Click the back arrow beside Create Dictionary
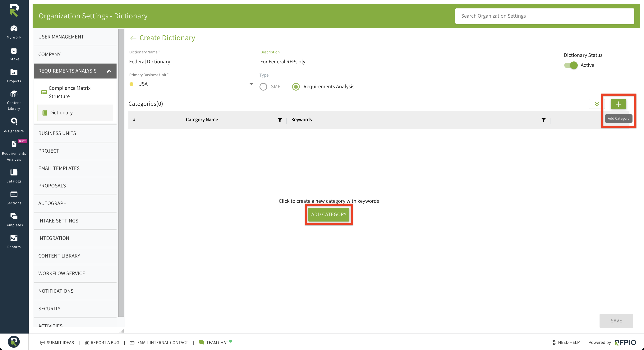This screenshot has height=350, width=644. pos(133,38)
